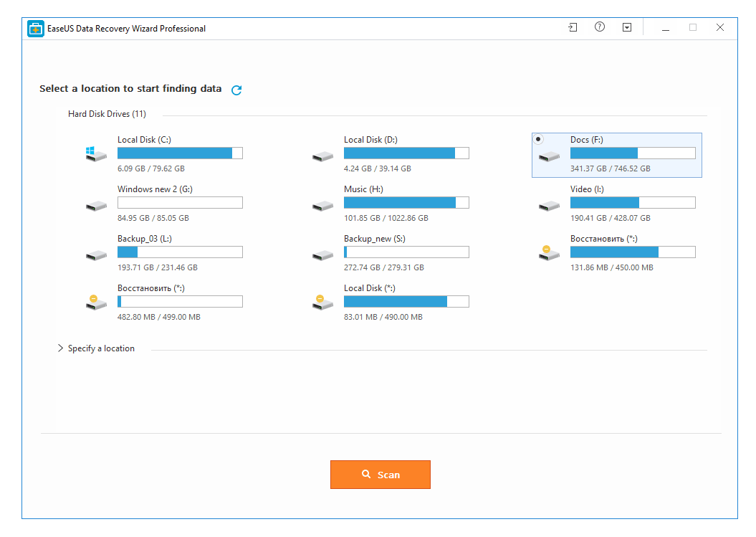Close the EaseUS Data Recovery window
This screenshot has width=756, height=537.
pos(720,27)
